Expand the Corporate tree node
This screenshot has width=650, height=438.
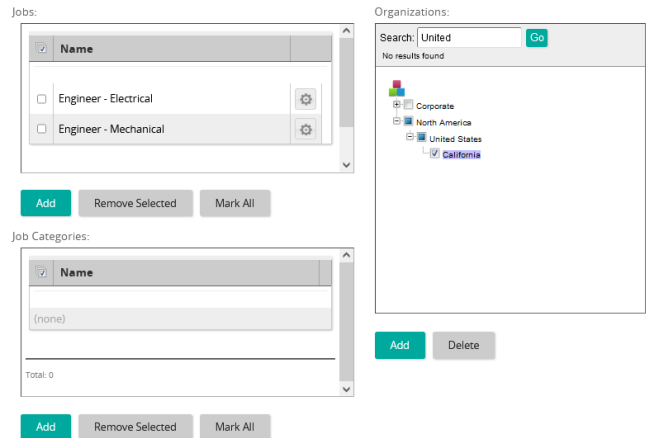pyautogui.click(x=397, y=104)
